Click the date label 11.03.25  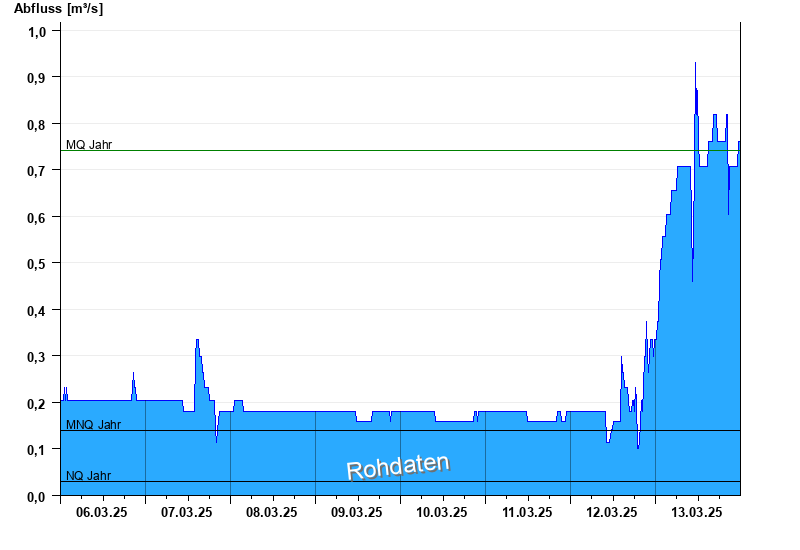[x=527, y=512]
